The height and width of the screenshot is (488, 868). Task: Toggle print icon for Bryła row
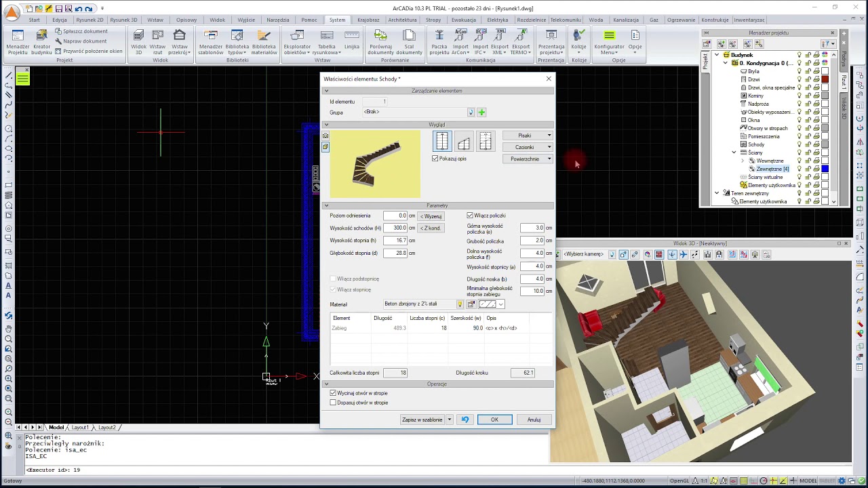816,71
